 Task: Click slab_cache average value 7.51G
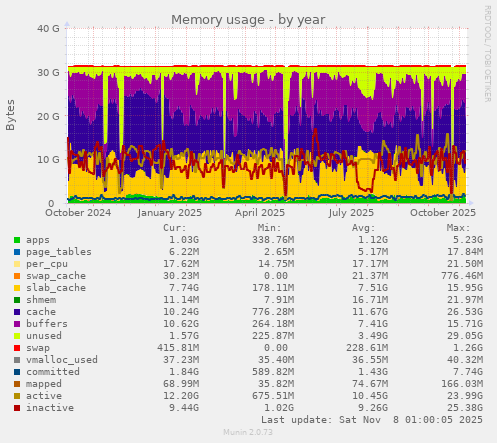coord(373,288)
